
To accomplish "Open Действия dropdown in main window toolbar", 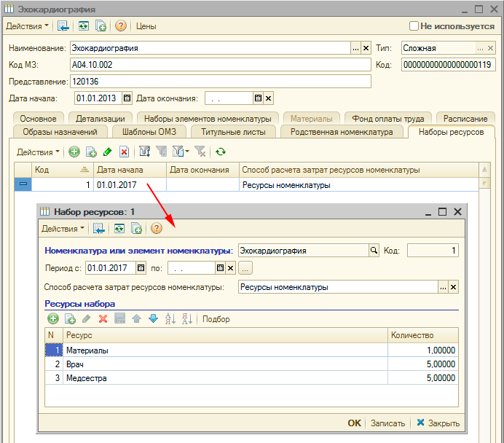I will tap(28, 26).
